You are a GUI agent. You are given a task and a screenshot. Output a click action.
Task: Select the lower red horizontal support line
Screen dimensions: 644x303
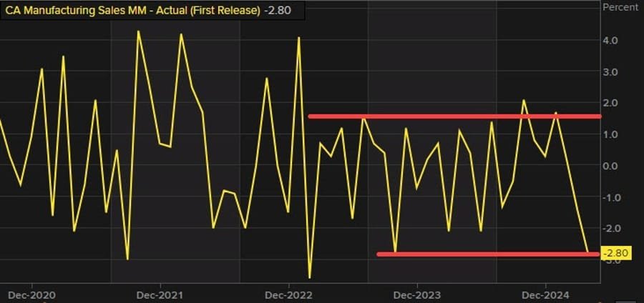coord(487,254)
